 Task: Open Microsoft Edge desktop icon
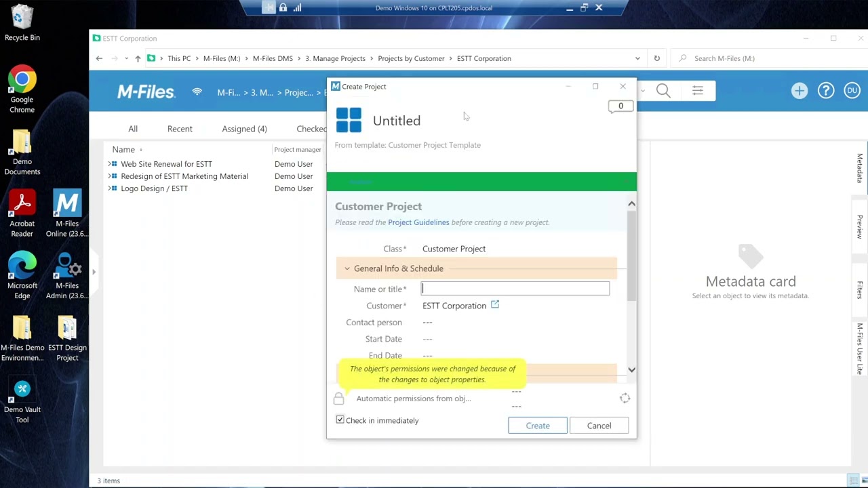tap(22, 276)
